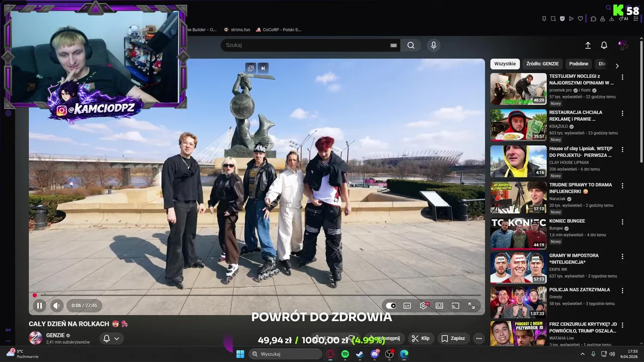Pause the video with the pause button
This screenshot has width=644, height=362.
[39, 305]
